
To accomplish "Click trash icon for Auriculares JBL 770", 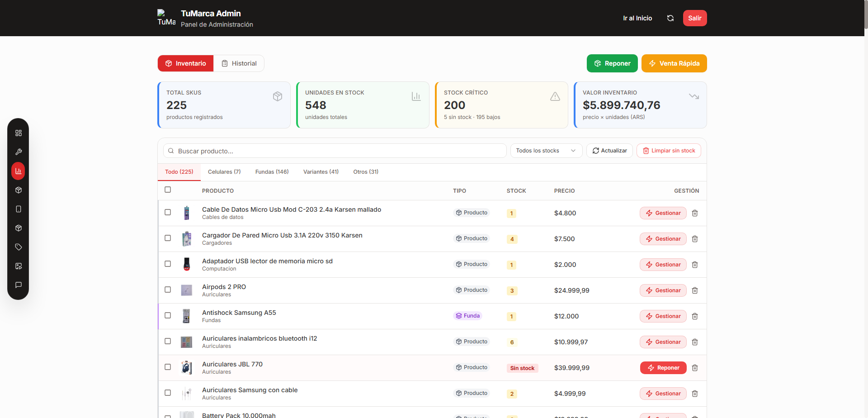I will (695, 368).
